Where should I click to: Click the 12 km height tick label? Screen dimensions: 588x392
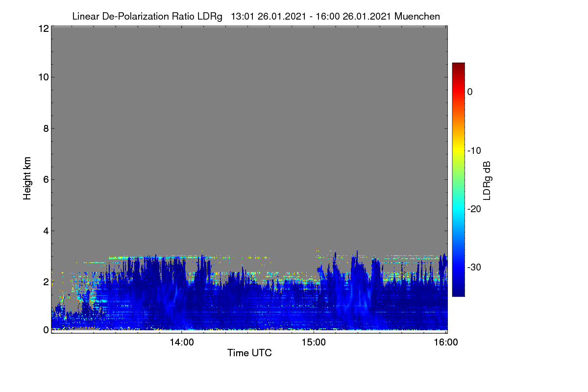pyautogui.click(x=43, y=28)
